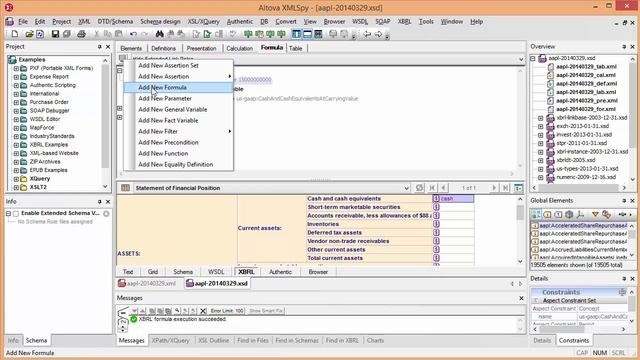Close the Messages panel
The image size is (640, 360).
pyautogui.click(x=521, y=298)
